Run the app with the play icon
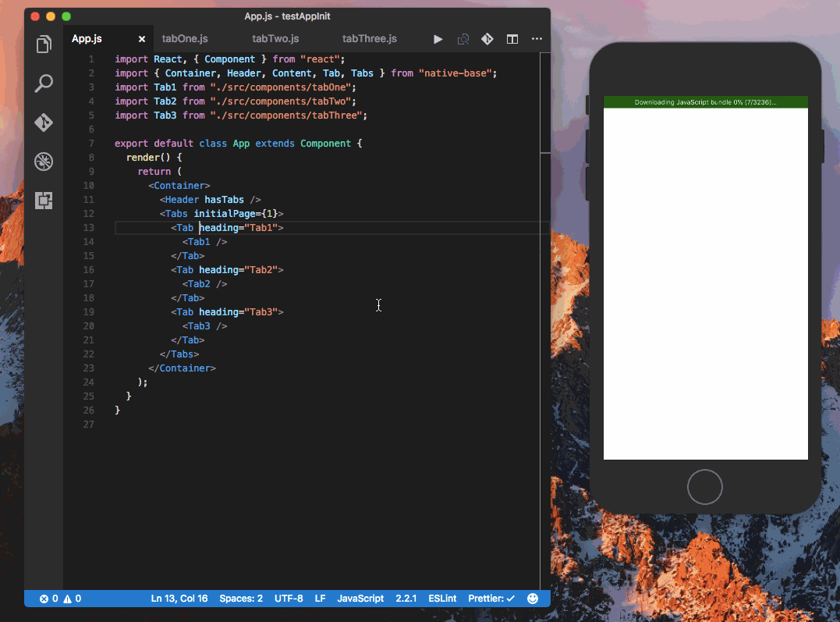 [438, 38]
